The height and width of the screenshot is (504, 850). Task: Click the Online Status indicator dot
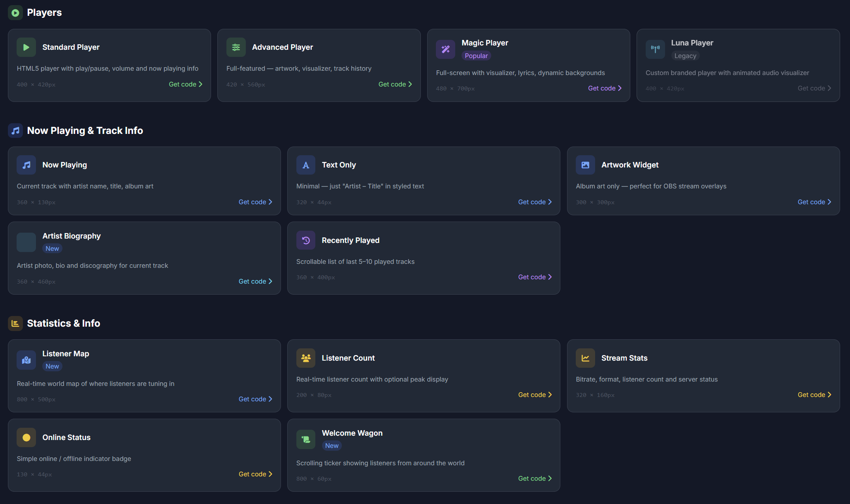tap(26, 437)
